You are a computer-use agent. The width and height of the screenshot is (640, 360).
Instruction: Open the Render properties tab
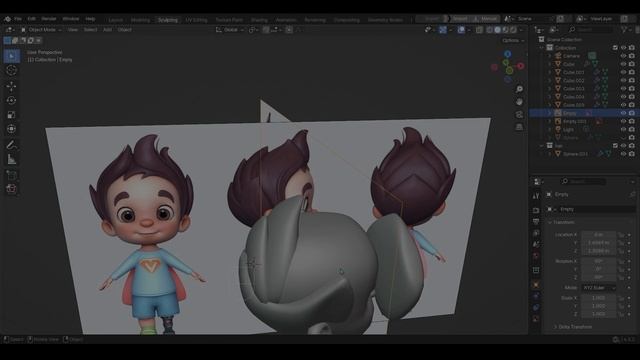(x=536, y=210)
